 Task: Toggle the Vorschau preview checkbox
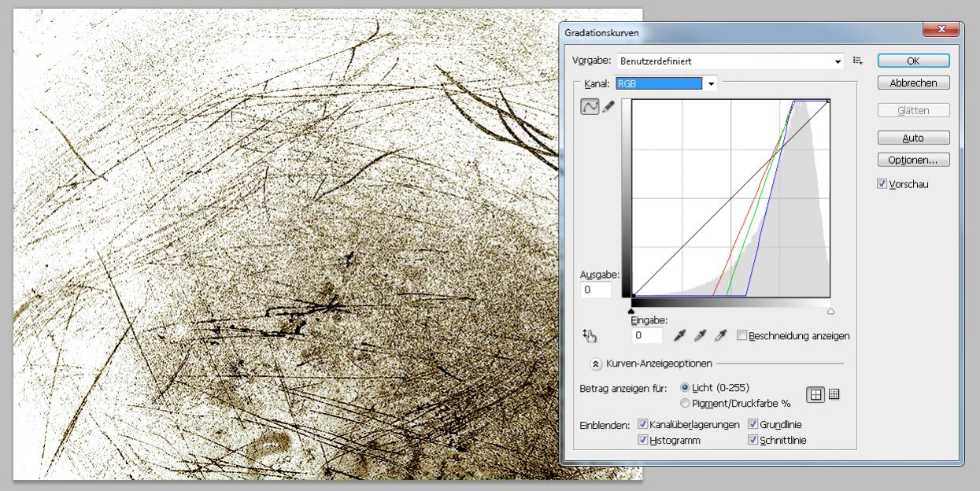coord(882,184)
